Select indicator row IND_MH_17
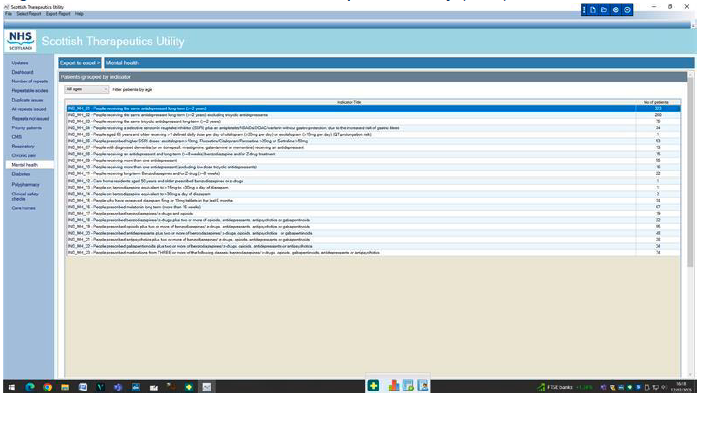The image size is (728, 434). (373, 214)
